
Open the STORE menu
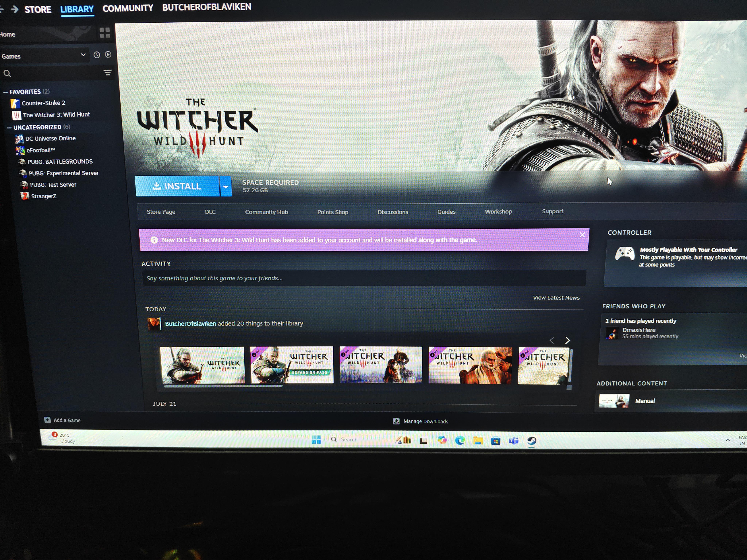(x=38, y=9)
